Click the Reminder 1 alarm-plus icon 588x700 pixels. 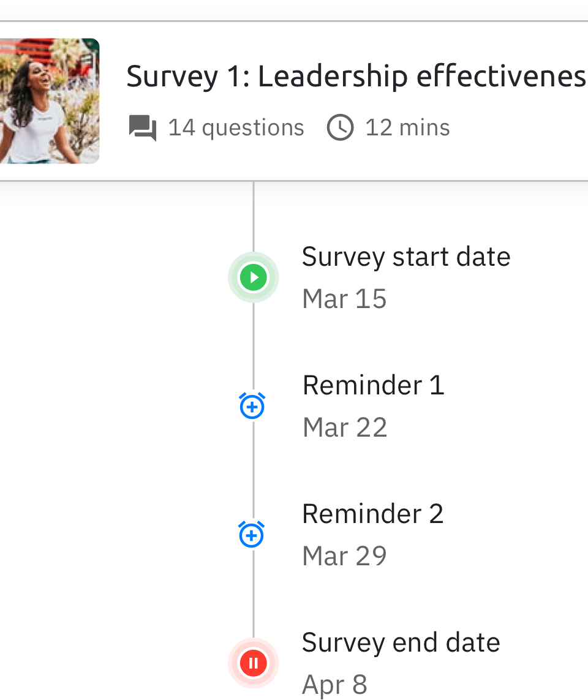(252, 406)
